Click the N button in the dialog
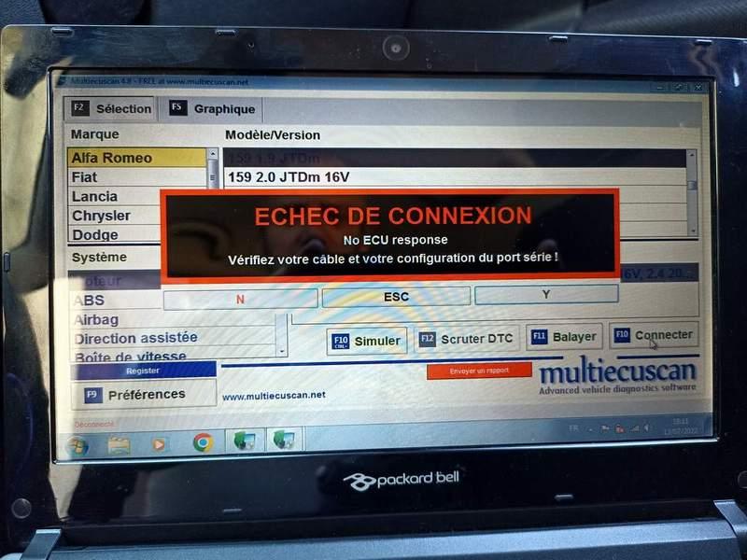This screenshot has width=747, height=560. (240, 300)
